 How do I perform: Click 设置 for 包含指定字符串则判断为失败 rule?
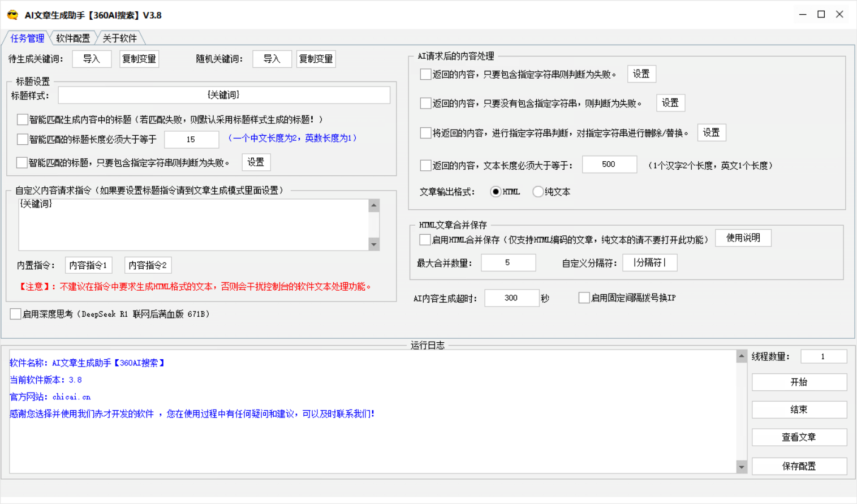(641, 74)
